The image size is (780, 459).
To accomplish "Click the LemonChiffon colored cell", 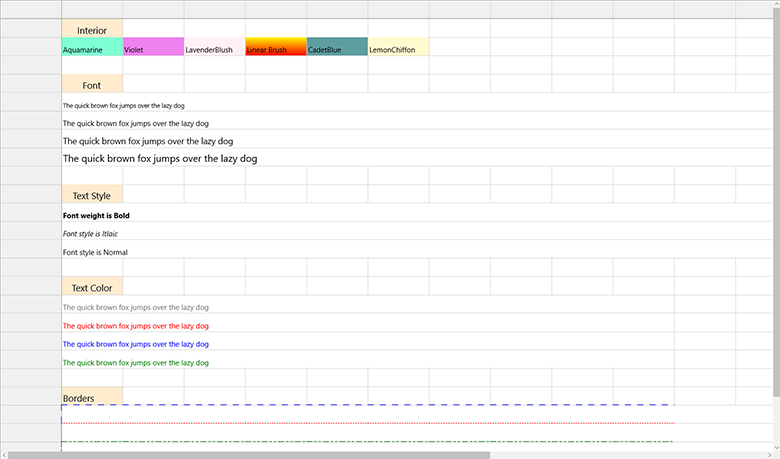I will click(x=398, y=48).
